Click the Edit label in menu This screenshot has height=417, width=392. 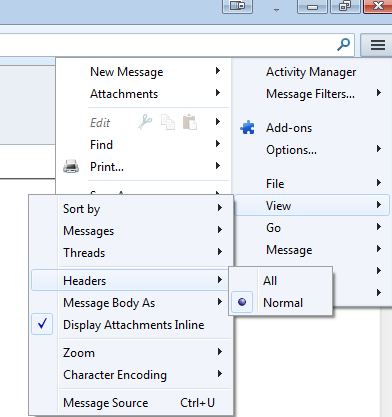[x=100, y=123]
